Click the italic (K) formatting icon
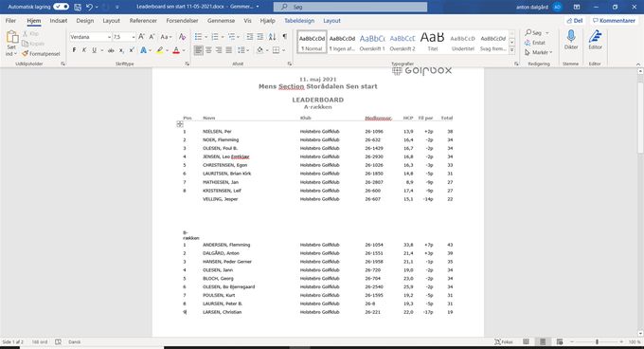Screen dimensions: 644x349 pyautogui.click(x=84, y=50)
